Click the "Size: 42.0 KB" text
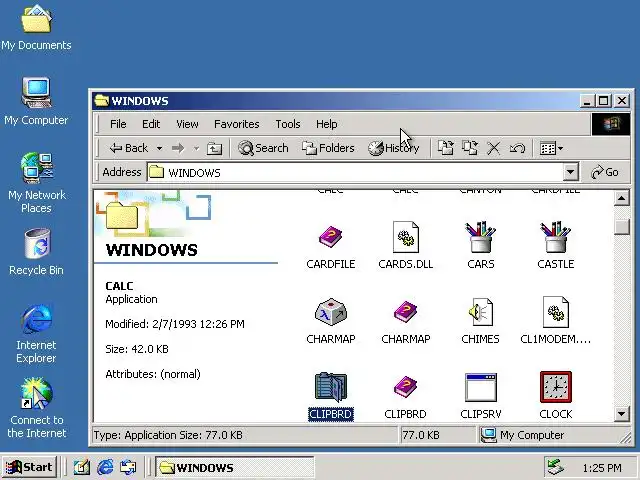 click(137, 349)
